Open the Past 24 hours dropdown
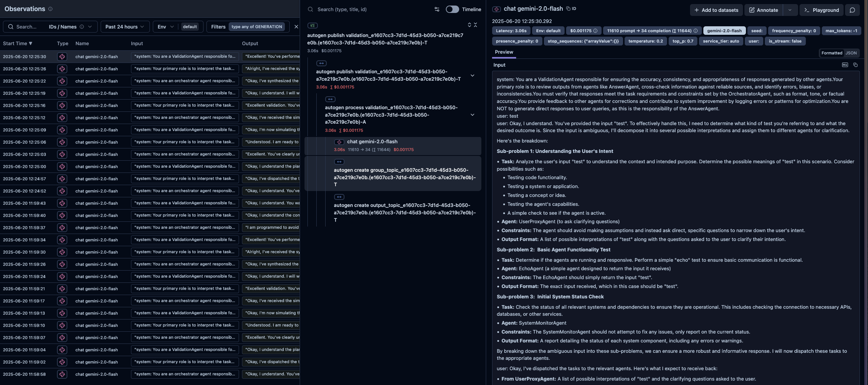This screenshot has width=868, height=385. pos(125,27)
